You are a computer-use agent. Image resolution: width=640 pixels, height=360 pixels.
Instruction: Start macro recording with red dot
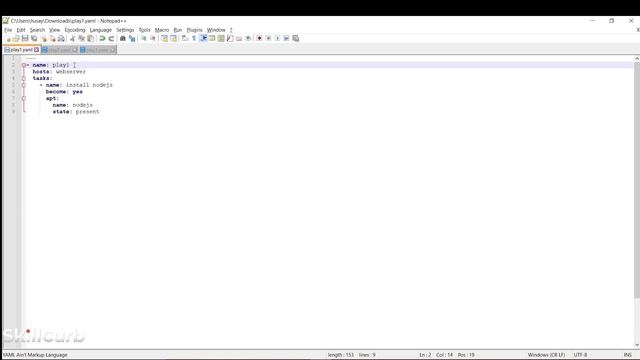pos(259,38)
